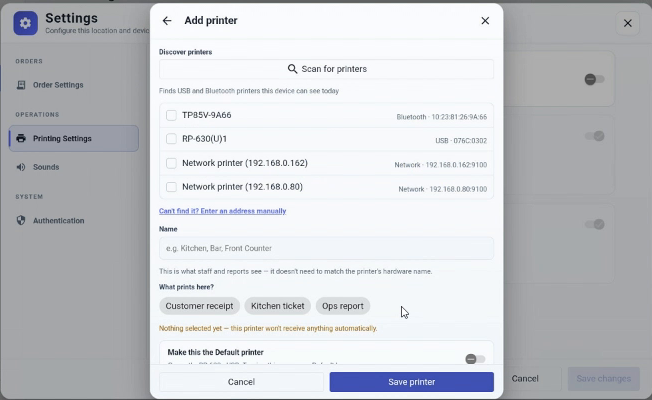Click Network printer (192.168.0.80) label
The image size is (652, 400).
coord(242,187)
